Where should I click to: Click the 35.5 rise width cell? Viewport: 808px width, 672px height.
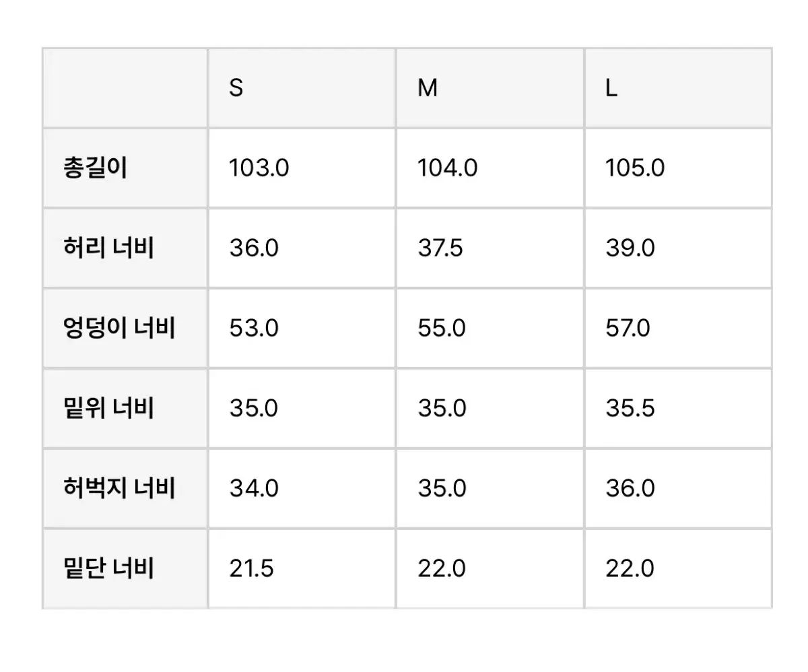pyautogui.click(x=678, y=408)
